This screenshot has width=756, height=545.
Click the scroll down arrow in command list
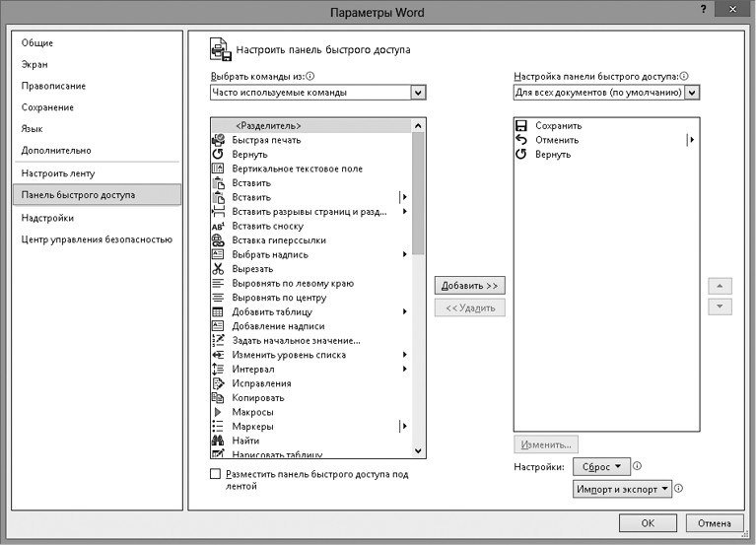coord(418,449)
